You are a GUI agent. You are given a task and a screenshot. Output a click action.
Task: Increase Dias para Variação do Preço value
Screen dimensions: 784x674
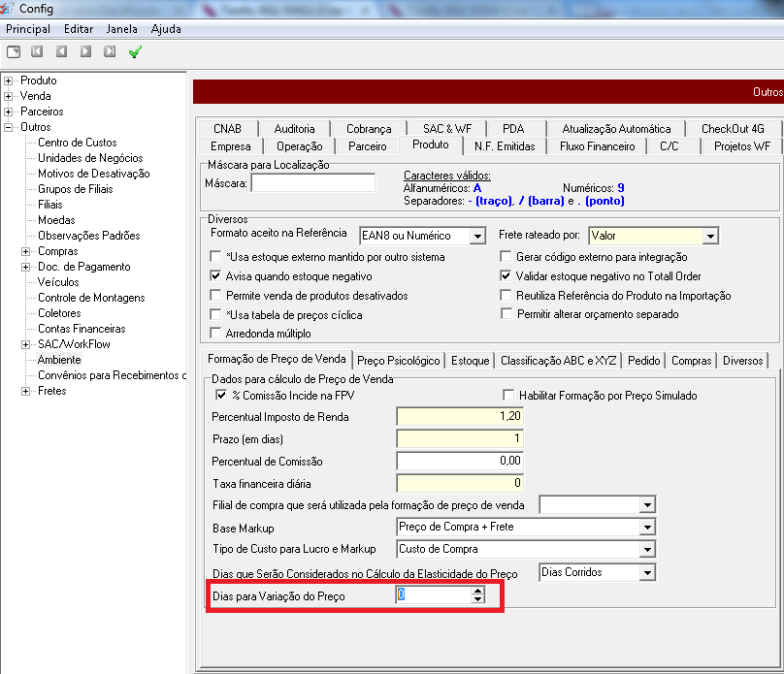[476, 592]
